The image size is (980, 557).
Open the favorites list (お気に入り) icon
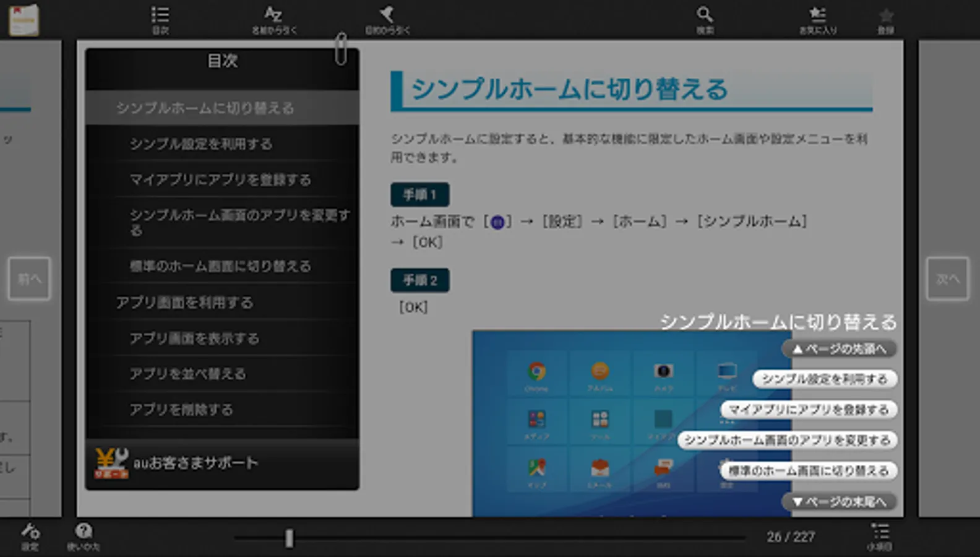[818, 20]
